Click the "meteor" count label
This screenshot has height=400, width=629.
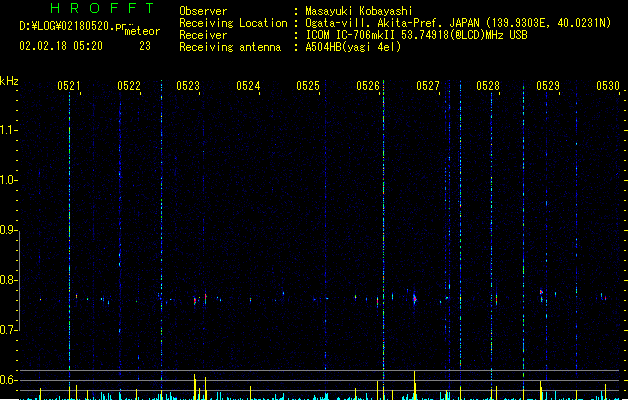coord(142,31)
